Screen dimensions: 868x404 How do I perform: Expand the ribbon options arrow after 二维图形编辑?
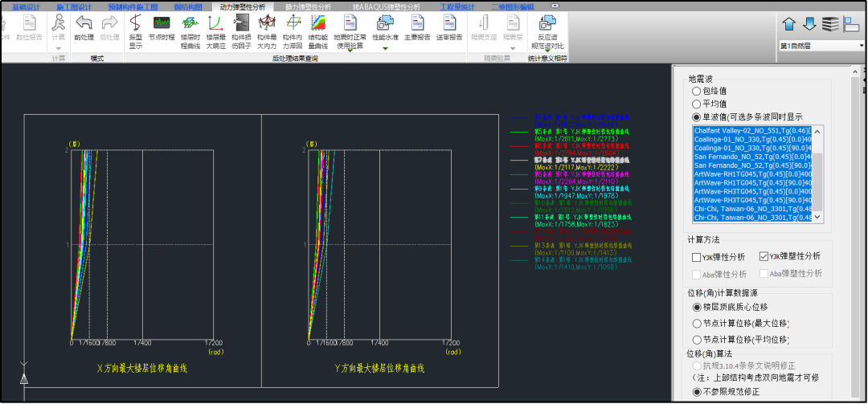click(x=555, y=6)
